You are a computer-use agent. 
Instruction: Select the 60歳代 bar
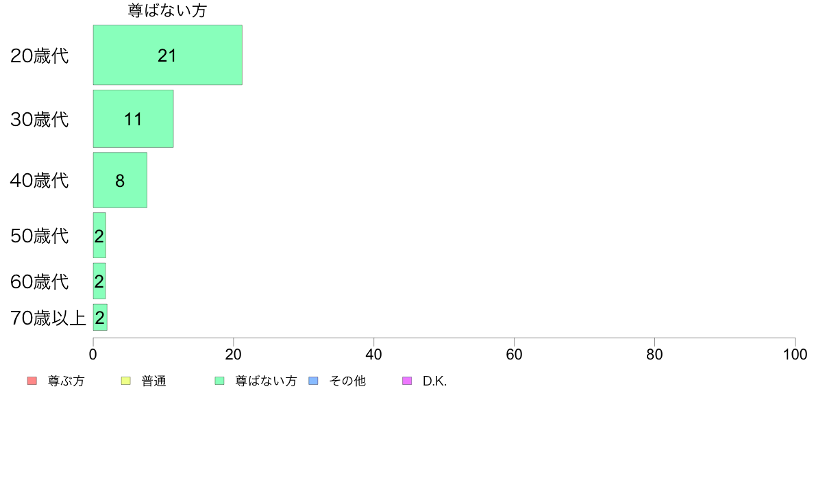pos(99,281)
